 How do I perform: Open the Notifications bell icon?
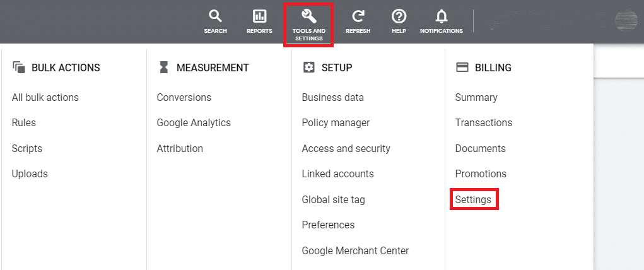pyautogui.click(x=441, y=16)
